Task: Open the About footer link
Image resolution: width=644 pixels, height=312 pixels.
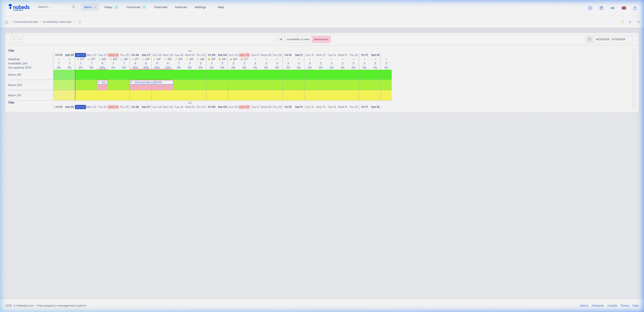Action: tap(584, 306)
